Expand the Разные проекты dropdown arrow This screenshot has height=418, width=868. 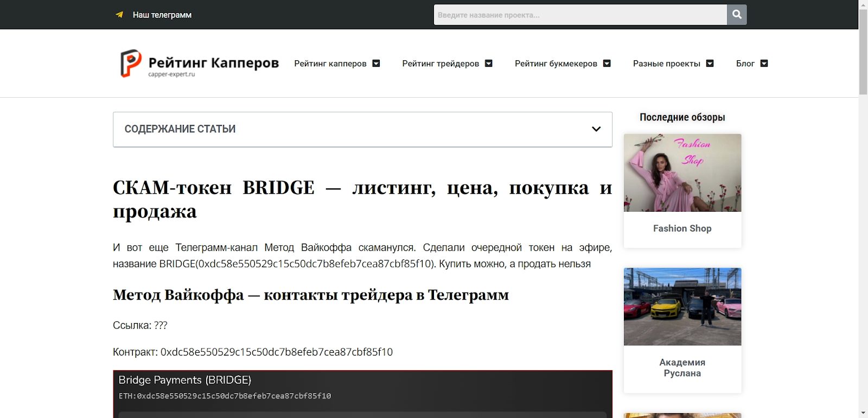coord(710,64)
